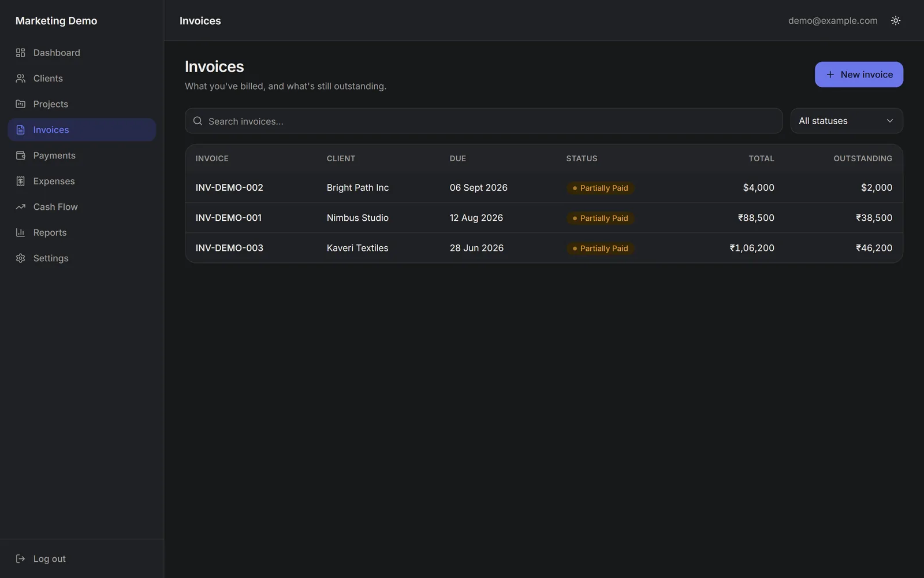
Task: Click due date 12 Aug 2026
Action: [x=476, y=217]
